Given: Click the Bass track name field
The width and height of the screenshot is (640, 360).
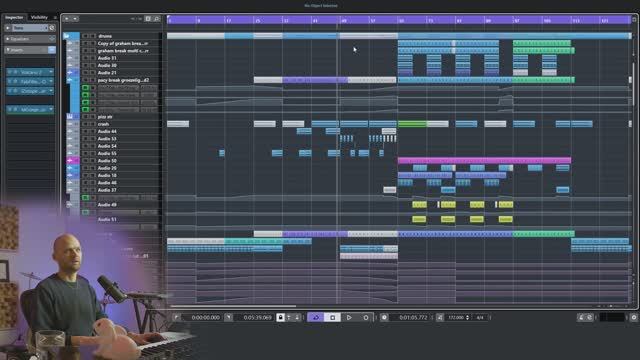Looking at the screenshot, I should [x=29, y=28].
